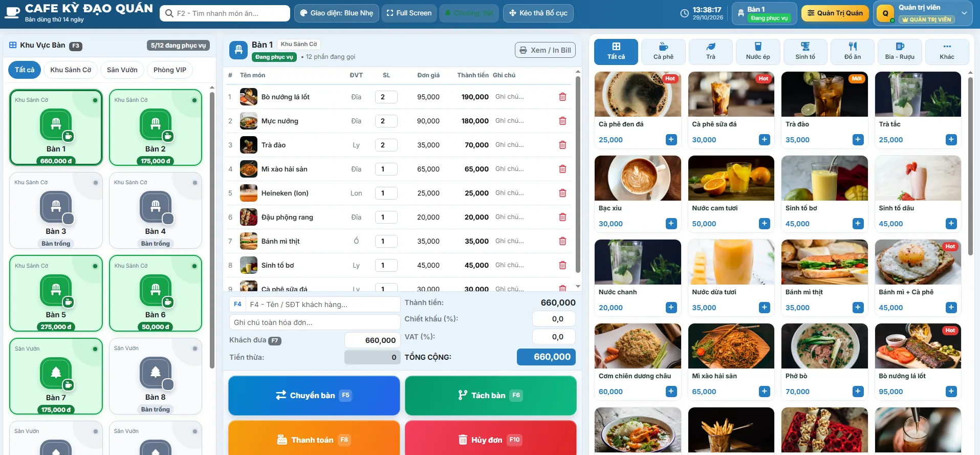Click the Thanh toán payment button
Screen dimensions: 980x455
click(x=314, y=439)
